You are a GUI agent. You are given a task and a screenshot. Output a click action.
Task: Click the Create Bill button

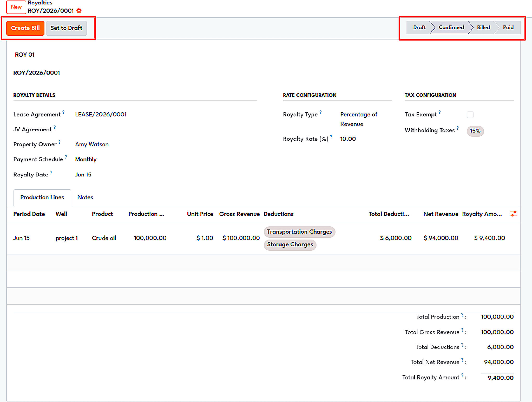(25, 28)
